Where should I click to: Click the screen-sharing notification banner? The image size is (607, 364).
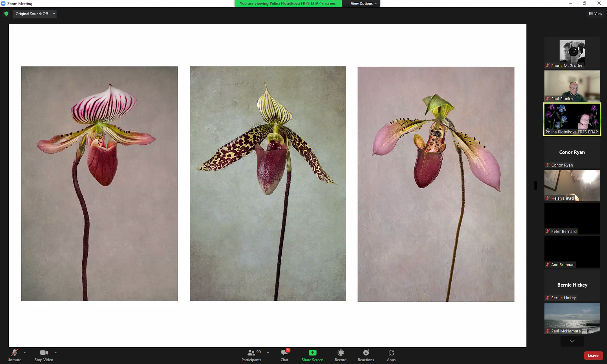coord(288,3)
